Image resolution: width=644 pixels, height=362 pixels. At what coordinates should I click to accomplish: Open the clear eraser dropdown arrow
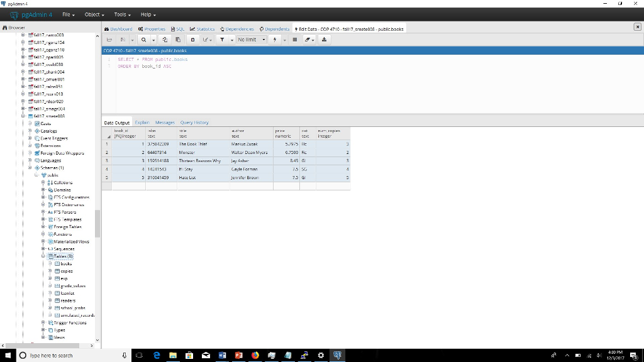[313, 40]
